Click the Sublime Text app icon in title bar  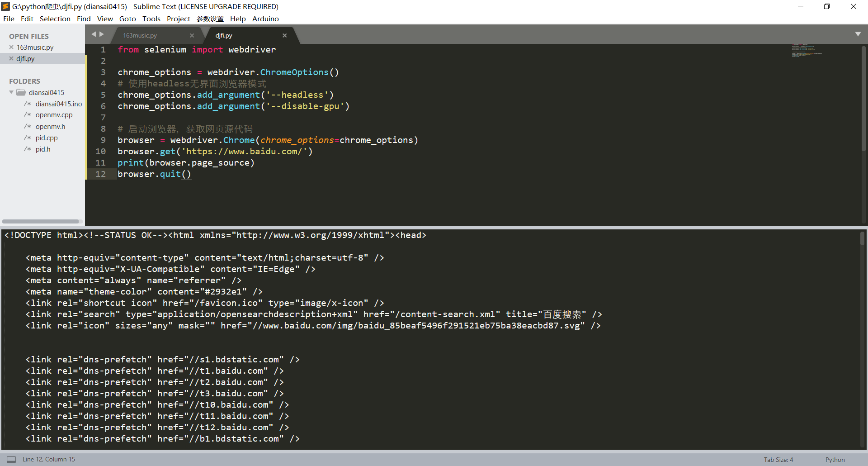(6, 6)
